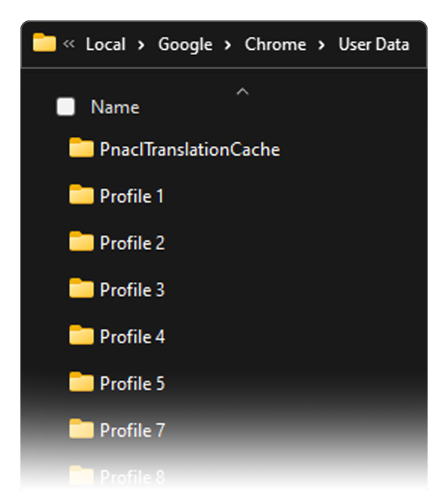Screen dimensions: 448x498
Task: Open chevron dropdown after Chrome
Action: 322,45
